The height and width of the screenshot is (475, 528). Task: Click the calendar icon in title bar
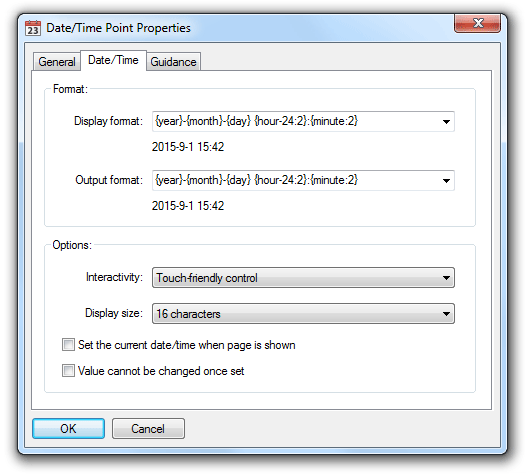tap(33, 28)
